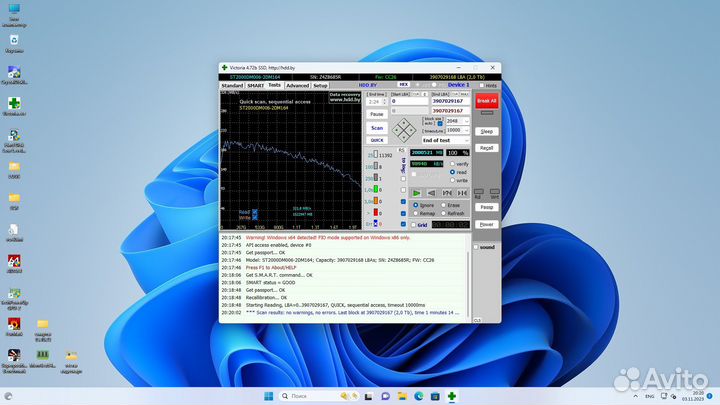
Task: Click the Power button
Action: click(486, 225)
